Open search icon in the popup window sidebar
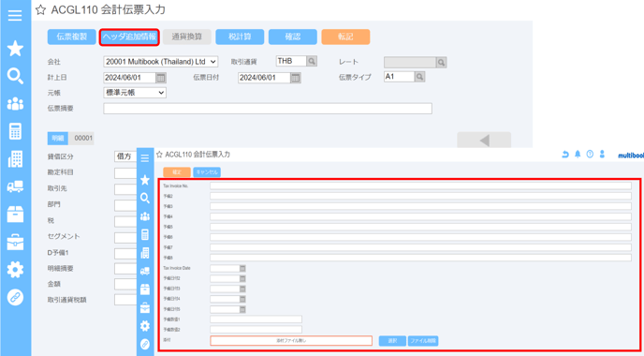Image resolution: width=644 pixels, height=356 pixels. pyautogui.click(x=144, y=199)
